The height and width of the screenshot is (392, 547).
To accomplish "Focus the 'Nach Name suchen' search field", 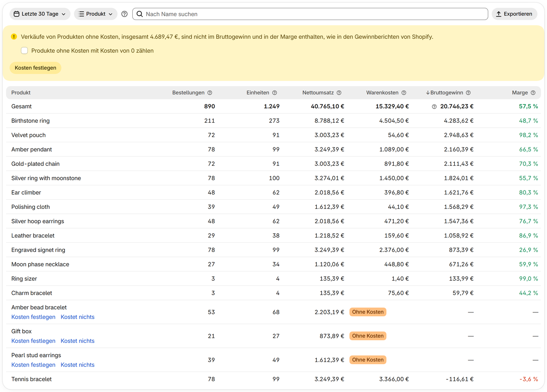I will (x=310, y=14).
